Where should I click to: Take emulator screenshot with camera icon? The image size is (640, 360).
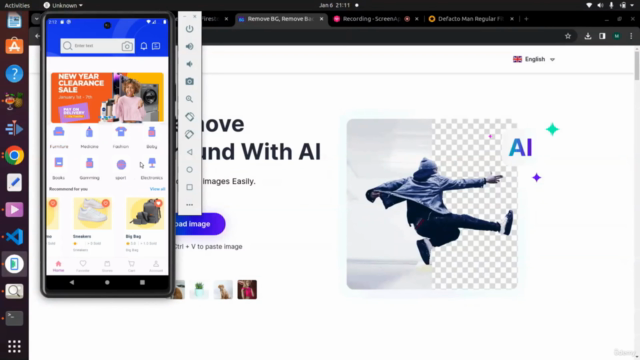coord(189,82)
